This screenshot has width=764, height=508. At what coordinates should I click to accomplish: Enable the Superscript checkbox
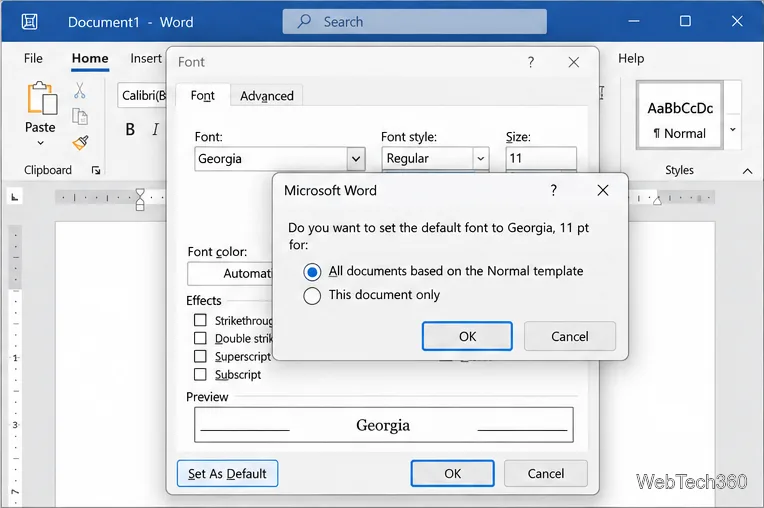(200, 356)
